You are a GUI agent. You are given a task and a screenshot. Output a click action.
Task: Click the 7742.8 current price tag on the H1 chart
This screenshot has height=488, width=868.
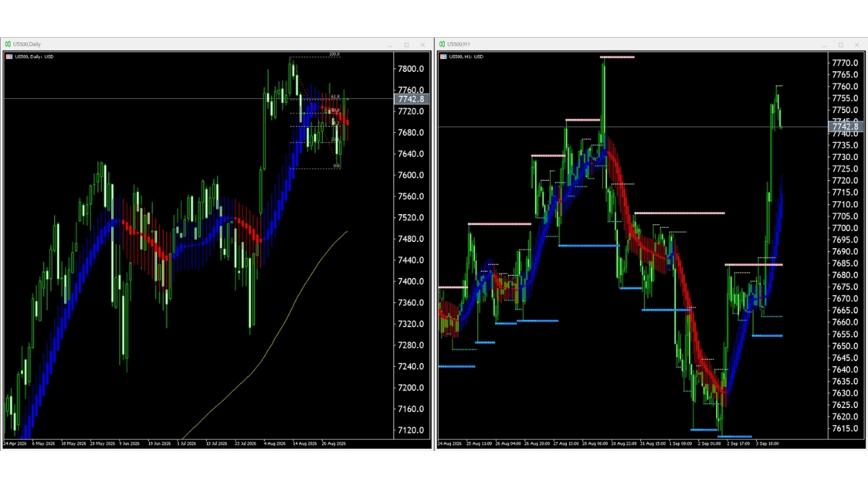(x=845, y=127)
